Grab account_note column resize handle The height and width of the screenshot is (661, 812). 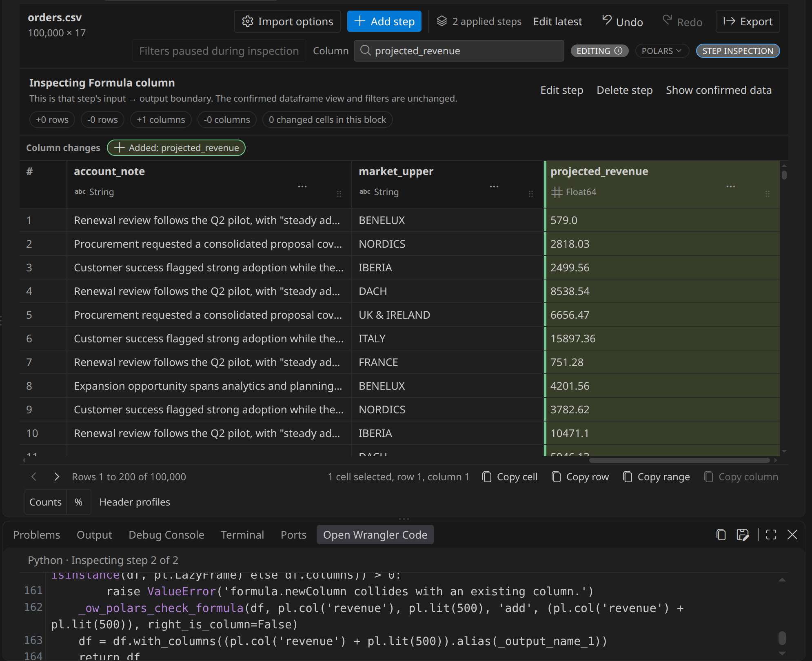(339, 194)
